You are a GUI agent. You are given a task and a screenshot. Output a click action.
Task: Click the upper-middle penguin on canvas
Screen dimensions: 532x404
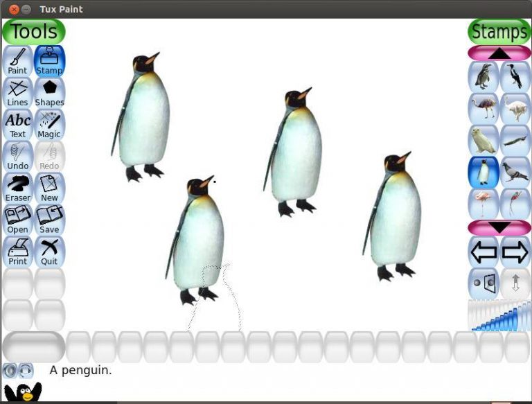pyautogui.click(x=293, y=152)
